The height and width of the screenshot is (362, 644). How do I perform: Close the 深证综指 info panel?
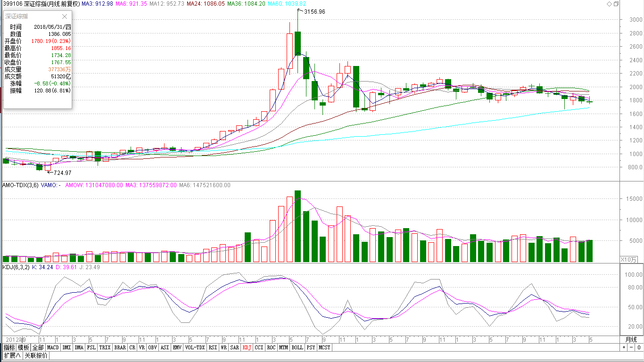pyautogui.click(x=65, y=16)
